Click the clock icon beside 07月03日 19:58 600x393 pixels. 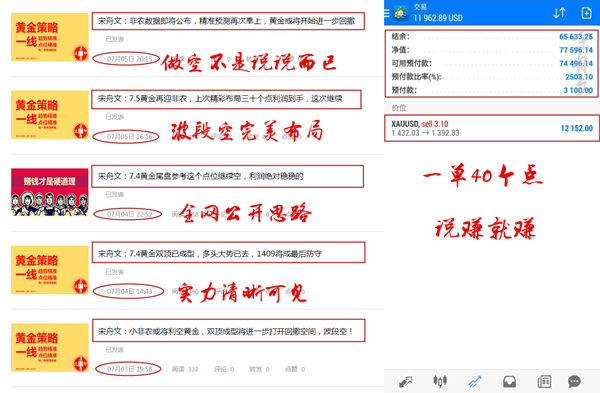(x=102, y=369)
